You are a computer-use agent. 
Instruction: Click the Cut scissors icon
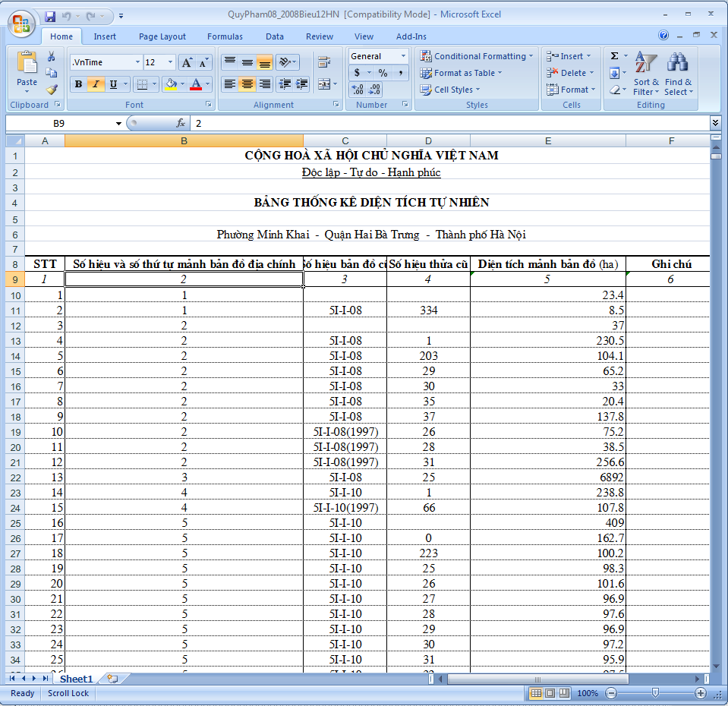[52, 57]
